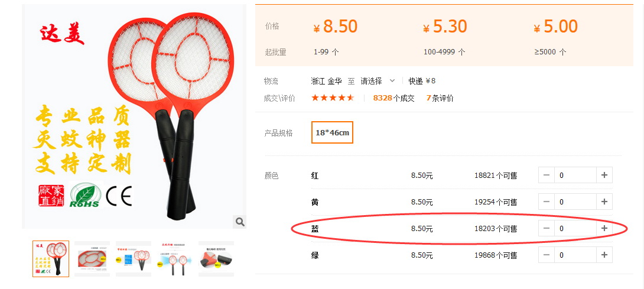Decrease quantity for yellow (黄) color
The width and height of the screenshot is (644, 289).
(x=547, y=202)
